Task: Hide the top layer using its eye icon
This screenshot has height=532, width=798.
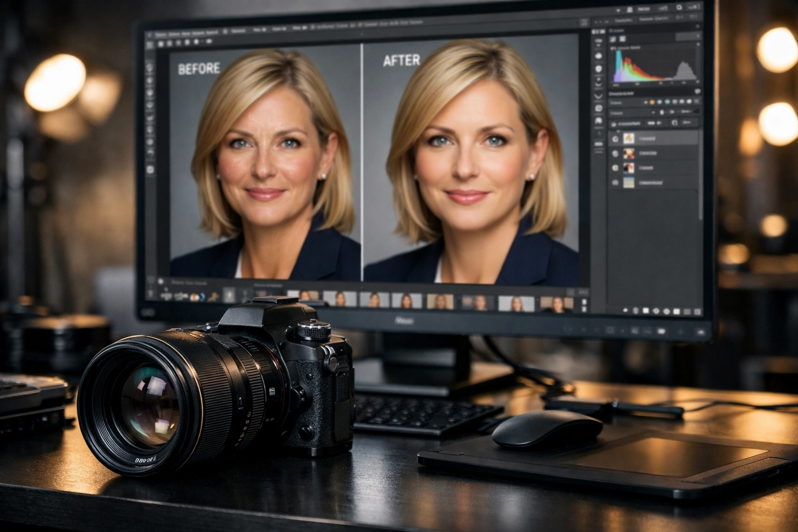Action: click(615, 138)
